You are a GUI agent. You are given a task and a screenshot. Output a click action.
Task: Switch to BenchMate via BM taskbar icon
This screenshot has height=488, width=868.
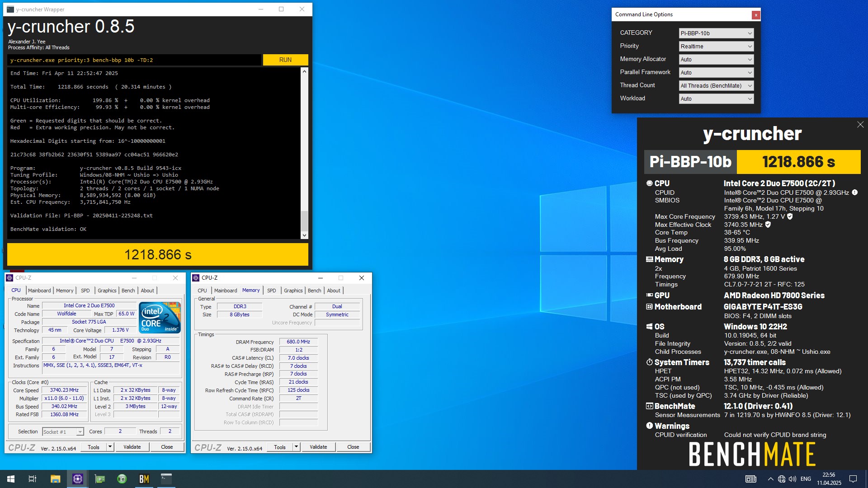click(144, 479)
